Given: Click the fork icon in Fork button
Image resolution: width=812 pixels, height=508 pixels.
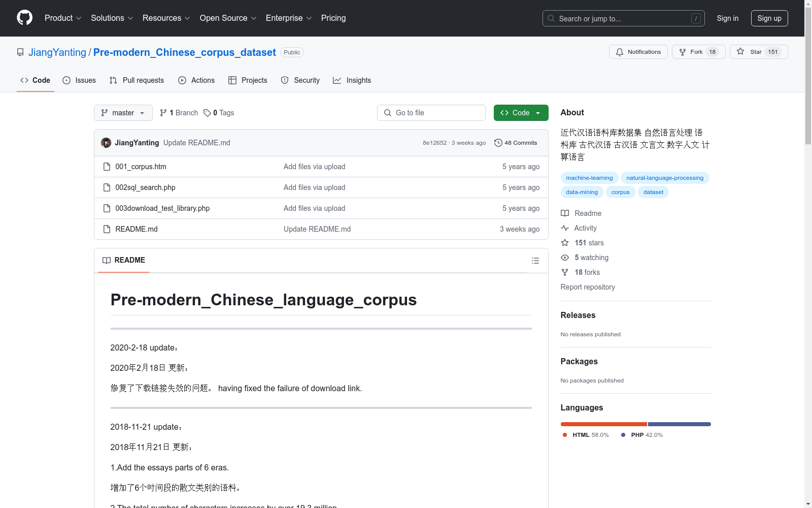Looking at the screenshot, I should point(683,52).
